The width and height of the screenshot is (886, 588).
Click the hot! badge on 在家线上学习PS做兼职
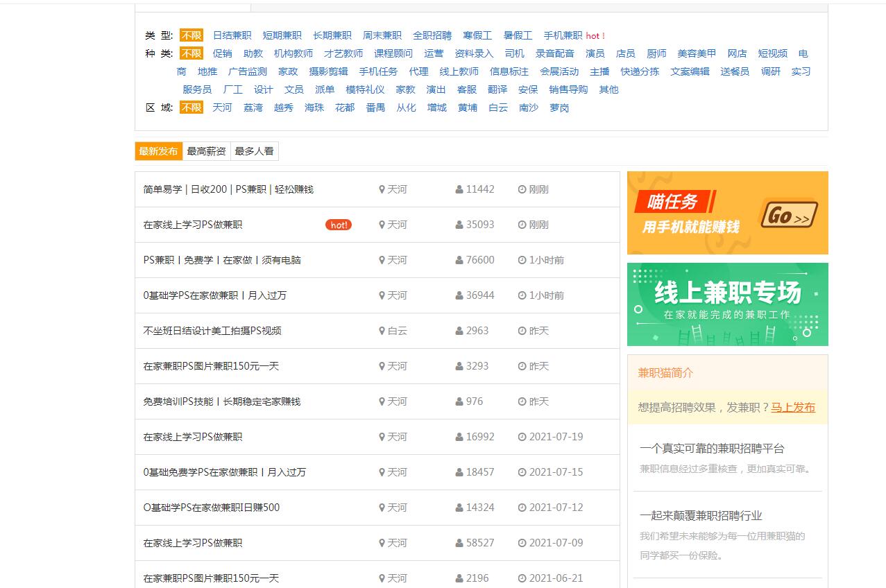338,225
